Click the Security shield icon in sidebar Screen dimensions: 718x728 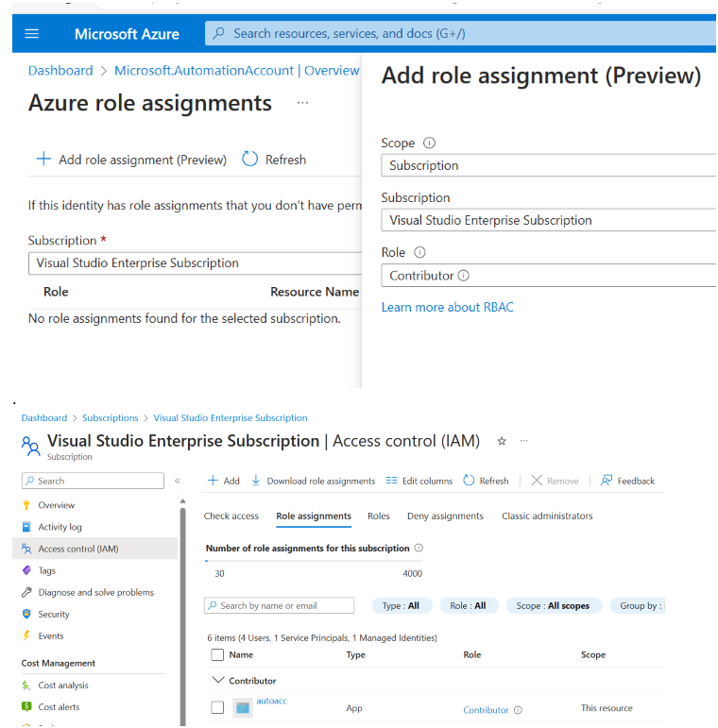coord(26,614)
